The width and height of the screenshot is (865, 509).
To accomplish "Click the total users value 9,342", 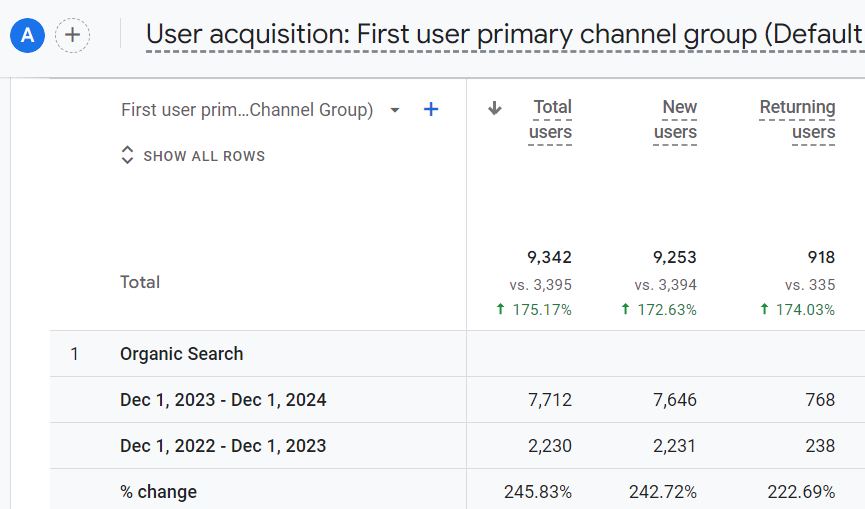I will tap(549, 258).
